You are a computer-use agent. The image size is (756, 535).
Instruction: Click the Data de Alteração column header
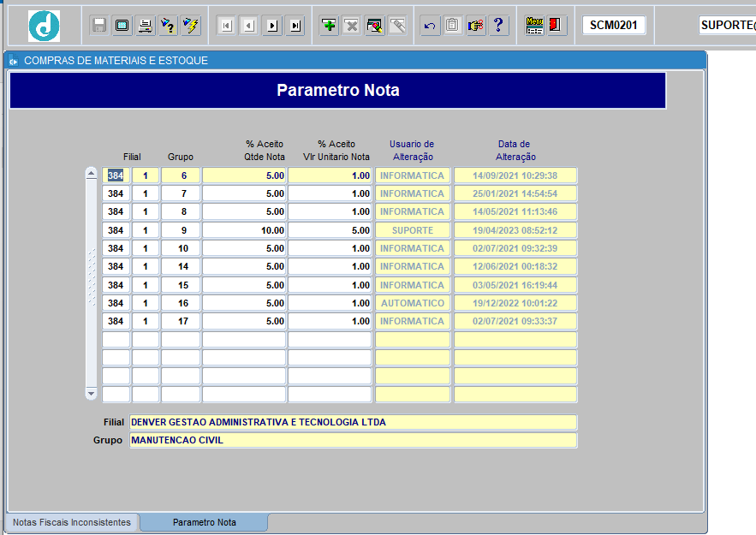(515, 151)
